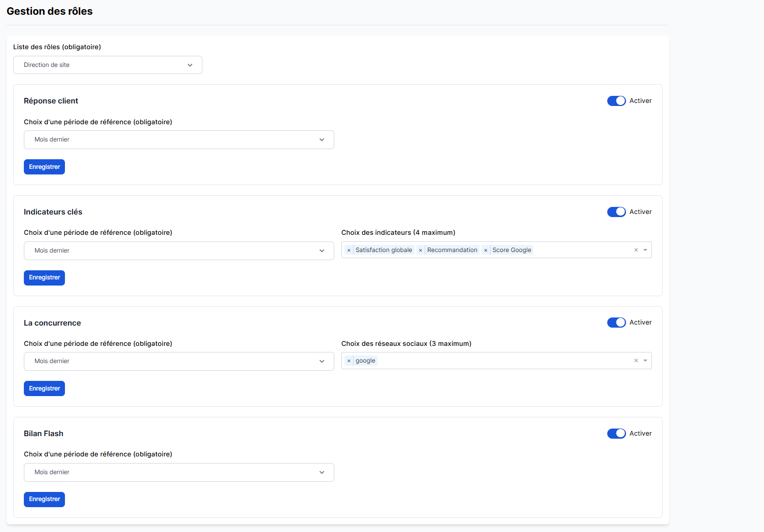Remove the Recommandation indicator tag
The height and width of the screenshot is (532, 764).
(421, 250)
